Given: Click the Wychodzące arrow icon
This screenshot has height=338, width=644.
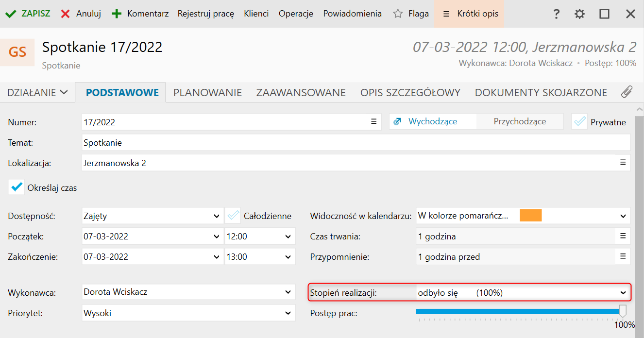Looking at the screenshot, I should [397, 121].
